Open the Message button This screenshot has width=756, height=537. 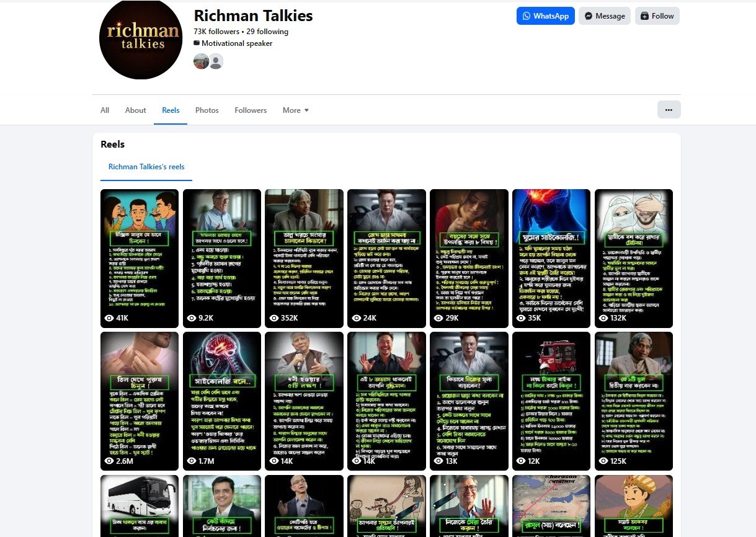[x=605, y=16]
